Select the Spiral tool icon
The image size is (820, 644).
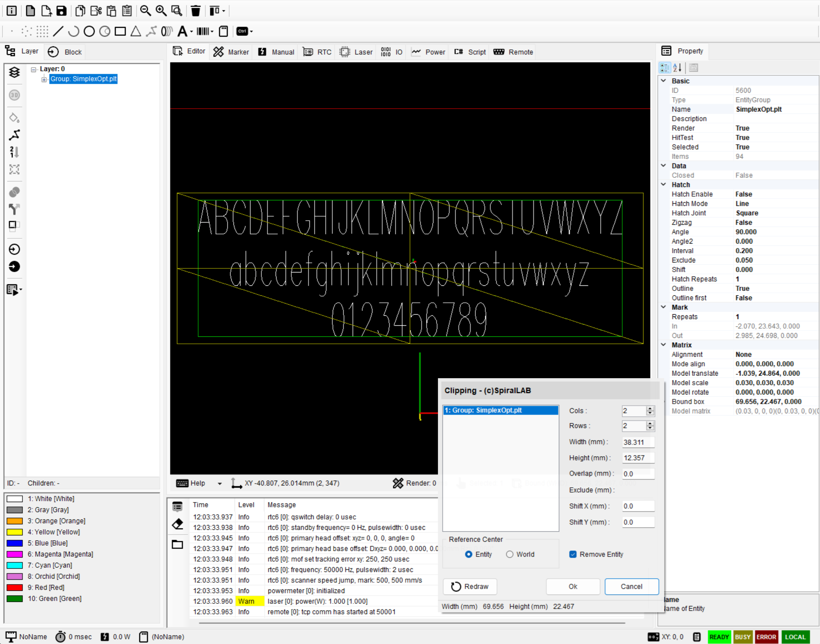click(x=167, y=31)
